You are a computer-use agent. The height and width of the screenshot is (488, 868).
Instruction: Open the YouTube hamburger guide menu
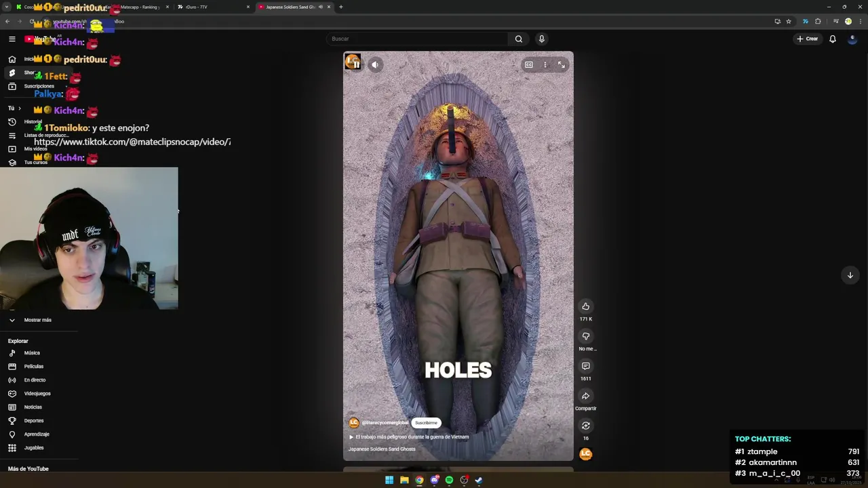click(x=12, y=39)
